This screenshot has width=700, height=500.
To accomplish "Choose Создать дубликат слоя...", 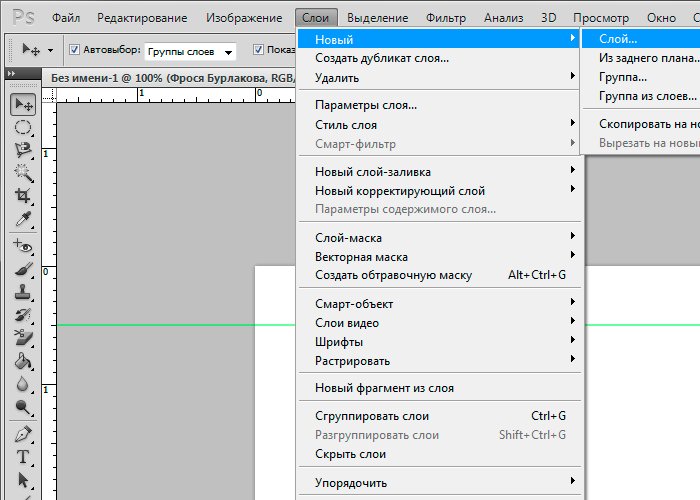I will coord(382,58).
